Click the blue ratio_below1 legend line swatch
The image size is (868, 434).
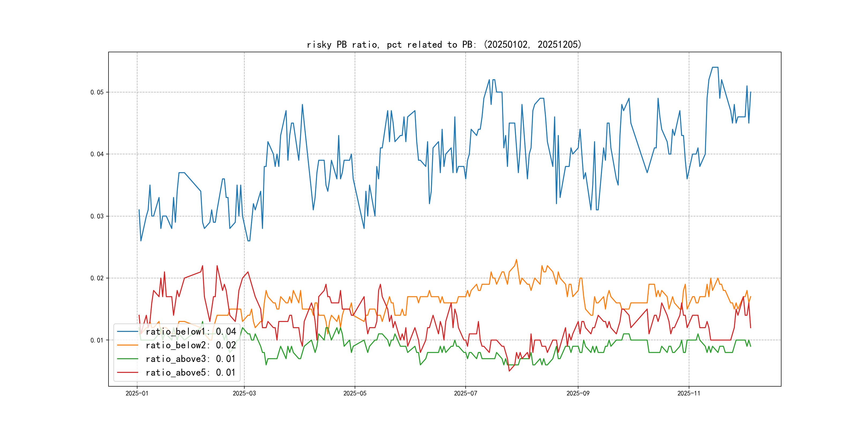127,332
